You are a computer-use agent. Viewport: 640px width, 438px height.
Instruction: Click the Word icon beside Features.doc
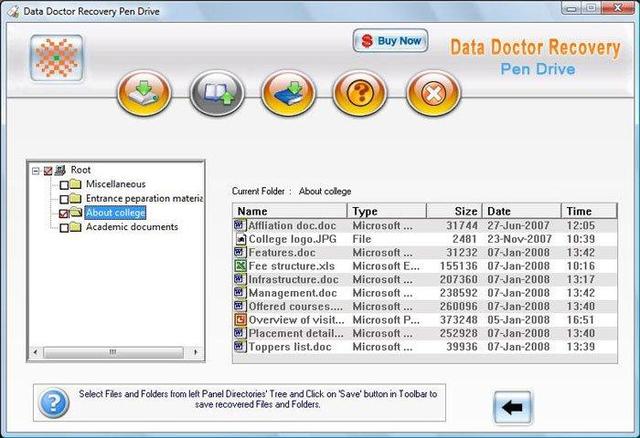click(240, 252)
